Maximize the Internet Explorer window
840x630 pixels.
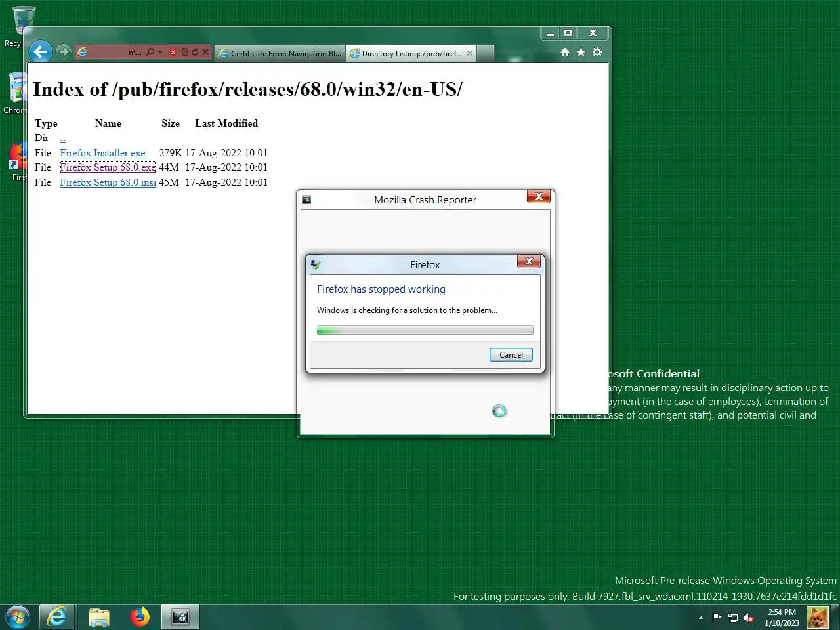(568, 33)
